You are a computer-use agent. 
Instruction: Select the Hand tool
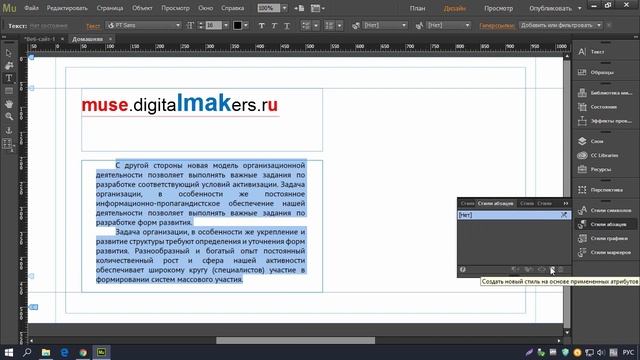pyautogui.click(x=9, y=104)
